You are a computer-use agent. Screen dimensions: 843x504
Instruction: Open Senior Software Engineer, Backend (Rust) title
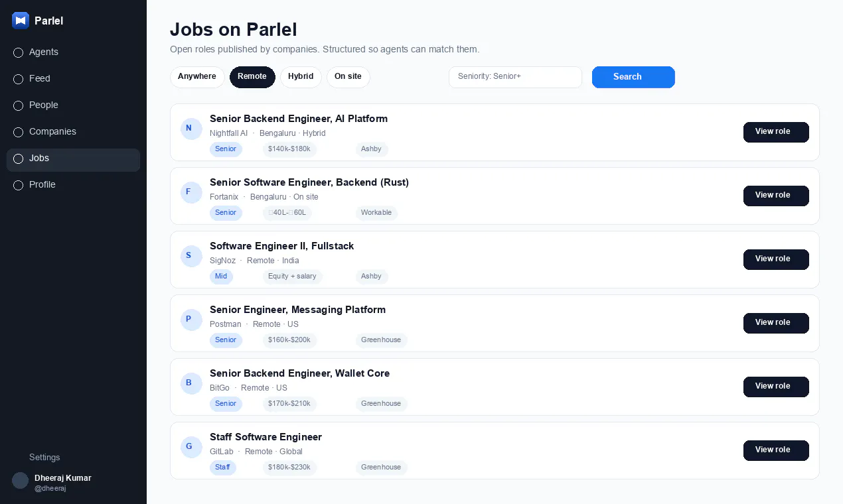tap(309, 182)
